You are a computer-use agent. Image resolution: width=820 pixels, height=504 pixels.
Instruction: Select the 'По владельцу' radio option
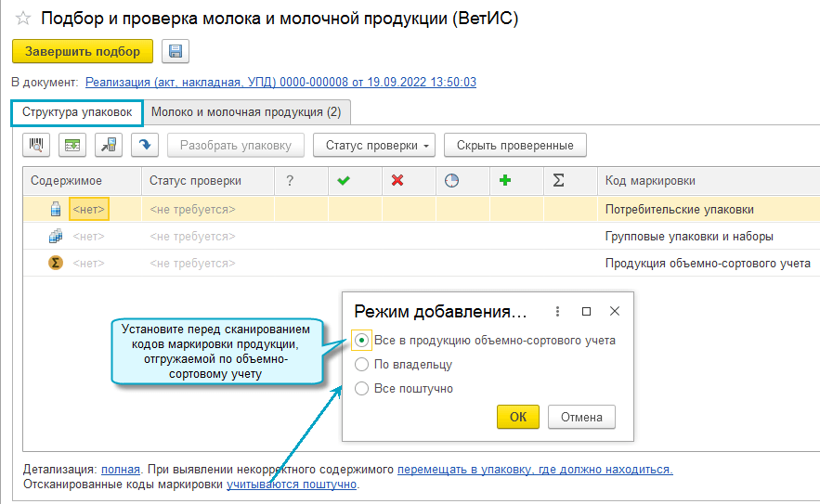point(362,364)
